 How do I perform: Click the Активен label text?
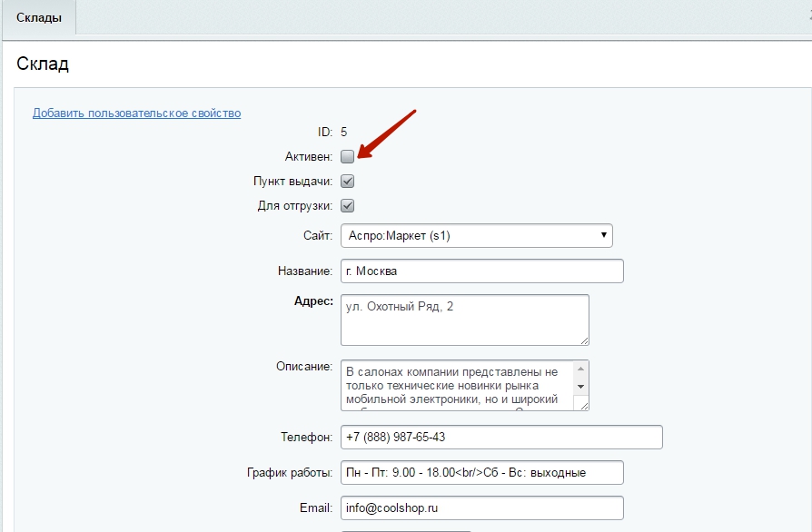click(x=308, y=157)
